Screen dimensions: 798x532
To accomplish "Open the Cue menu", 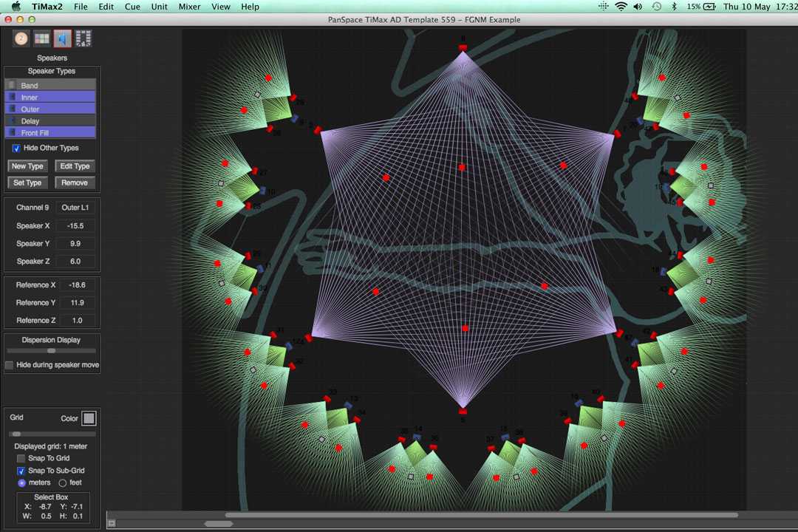I will (x=132, y=7).
